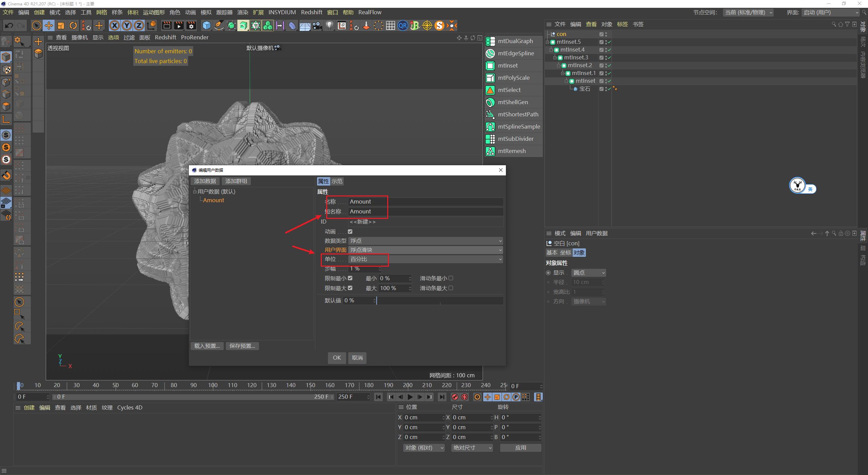This screenshot has height=475, width=868.
Task: Toggle the Y axis lock icon
Action: click(127, 25)
